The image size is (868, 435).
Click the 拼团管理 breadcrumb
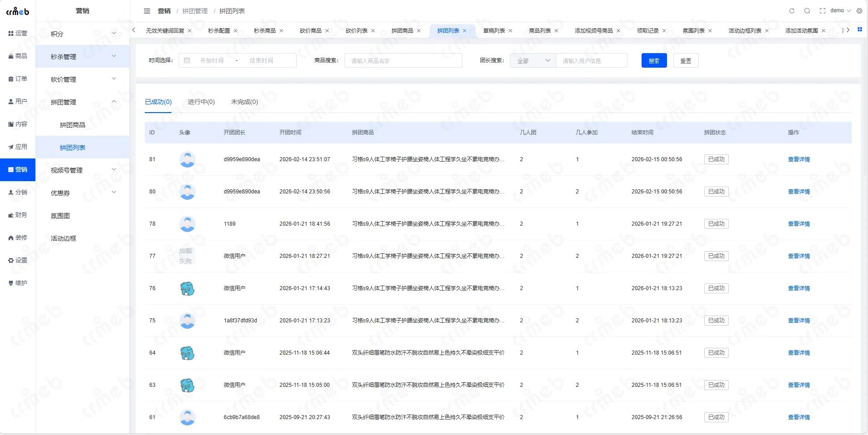[x=195, y=11]
